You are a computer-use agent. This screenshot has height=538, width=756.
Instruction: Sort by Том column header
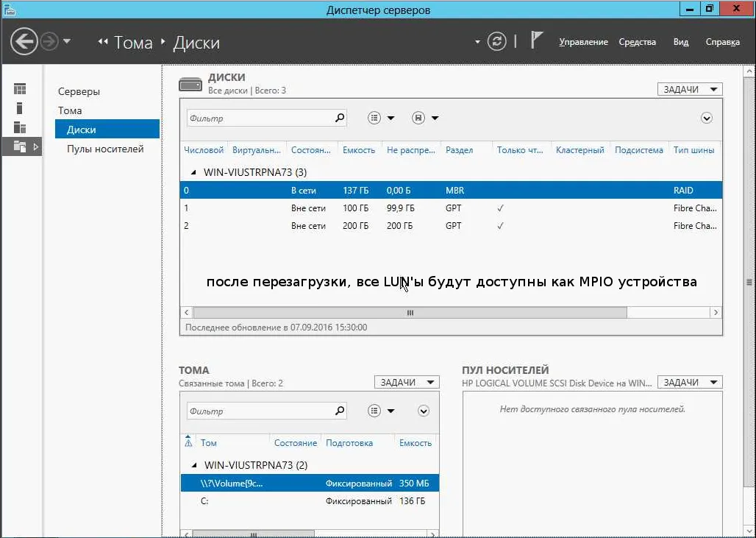pyautogui.click(x=209, y=443)
